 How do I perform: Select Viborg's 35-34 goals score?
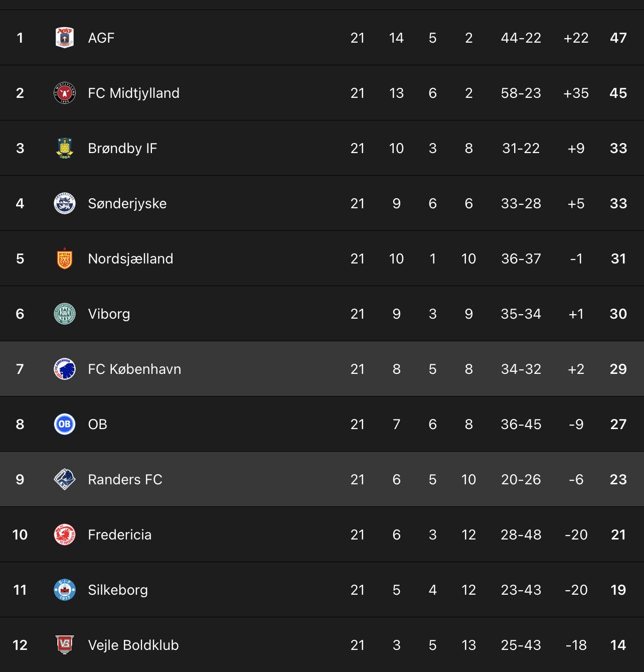tap(521, 314)
